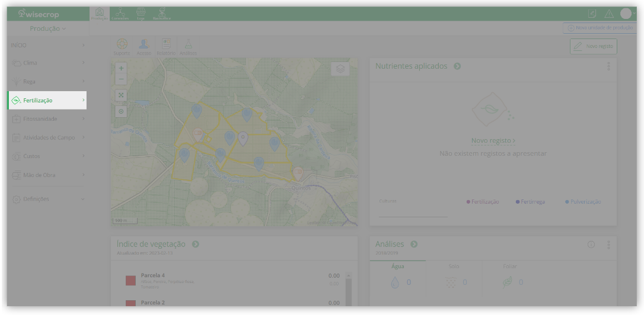The image size is (644, 315).
Task: Click the wisecrop logo
Action: [x=38, y=14]
